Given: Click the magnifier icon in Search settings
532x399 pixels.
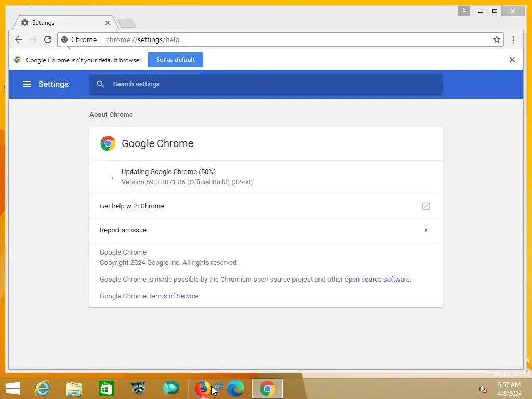Looking at the screenshot, I should [x=100, y=84].
